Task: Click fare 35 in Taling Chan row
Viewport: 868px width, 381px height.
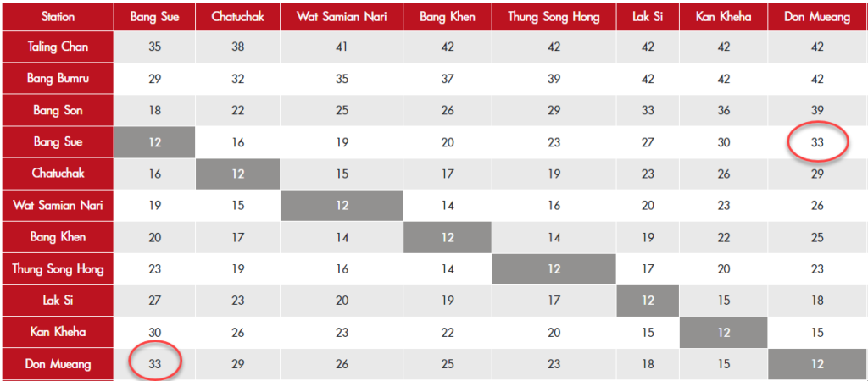Action: click(x=154, y=47)
